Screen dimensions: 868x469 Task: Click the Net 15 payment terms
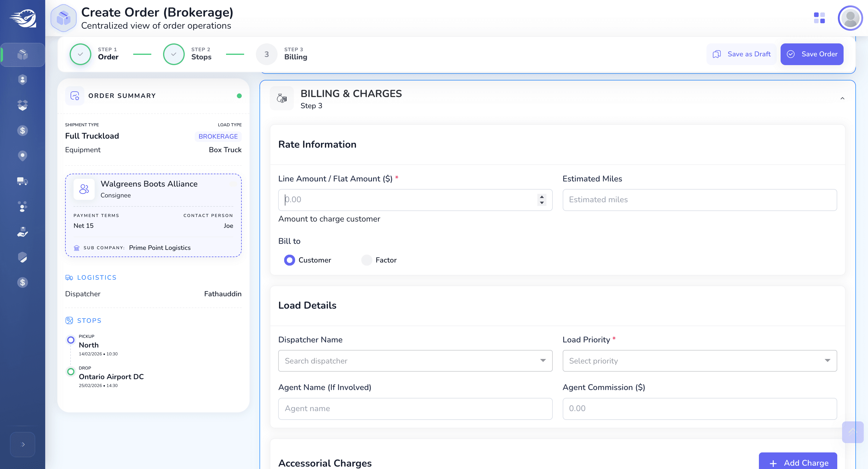[83, 226]
